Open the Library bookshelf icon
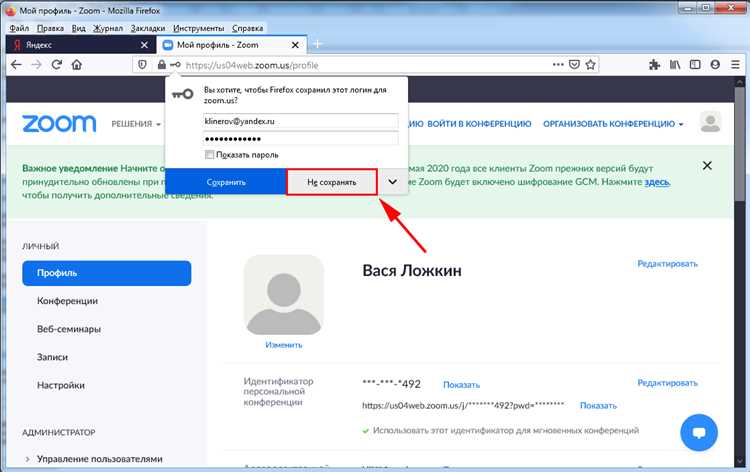 pos(675,65)
